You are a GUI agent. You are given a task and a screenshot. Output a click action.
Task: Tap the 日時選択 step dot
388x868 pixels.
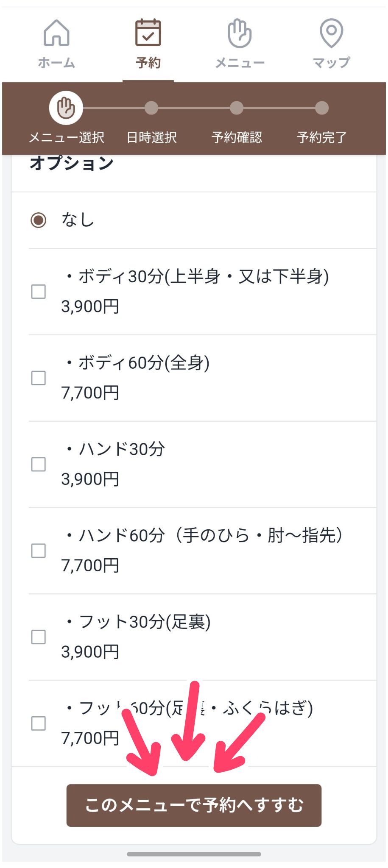coord(151,108)
